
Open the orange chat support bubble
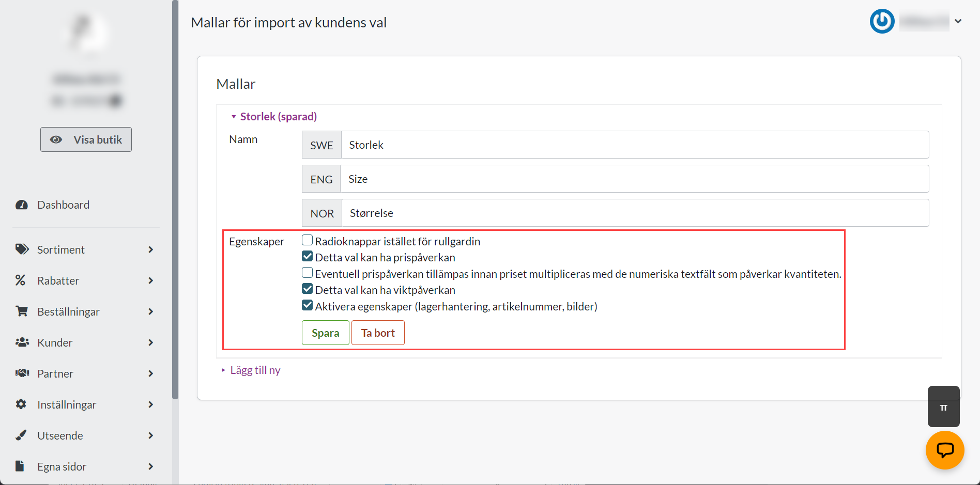click(944, 450)
